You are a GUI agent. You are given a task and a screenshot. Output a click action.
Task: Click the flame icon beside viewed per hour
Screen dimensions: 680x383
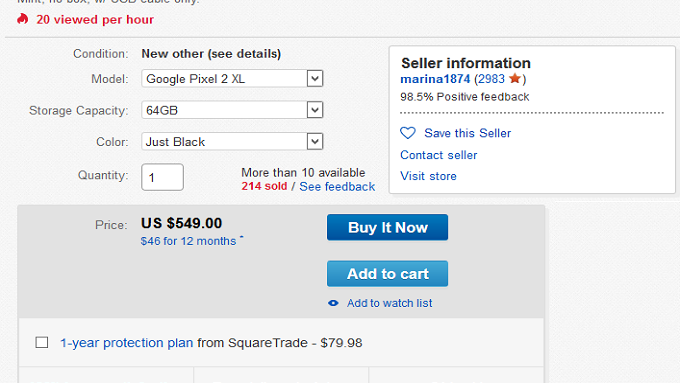click(x=23, y=19)
